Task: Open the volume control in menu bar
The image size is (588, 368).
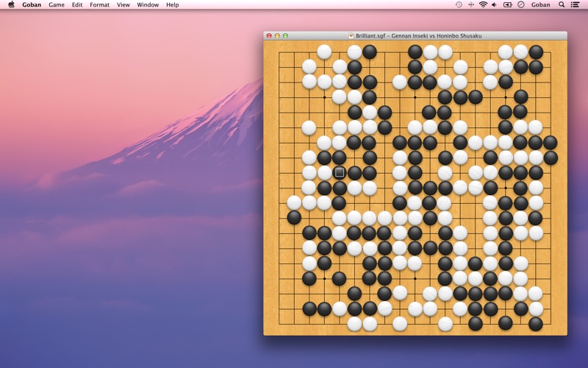Action: tap(494, 4)
